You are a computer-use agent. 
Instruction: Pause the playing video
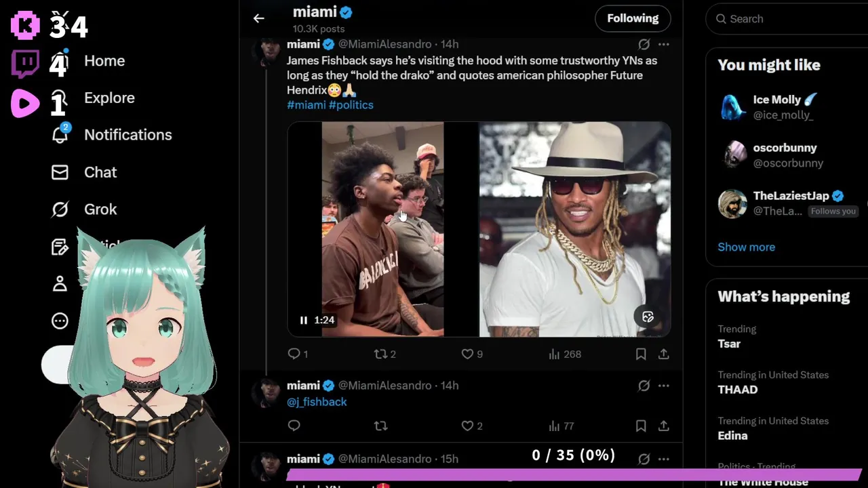click(304, 320)
